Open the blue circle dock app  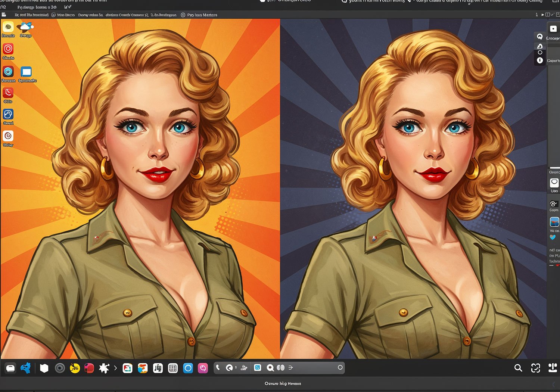(x=188, y=368)
